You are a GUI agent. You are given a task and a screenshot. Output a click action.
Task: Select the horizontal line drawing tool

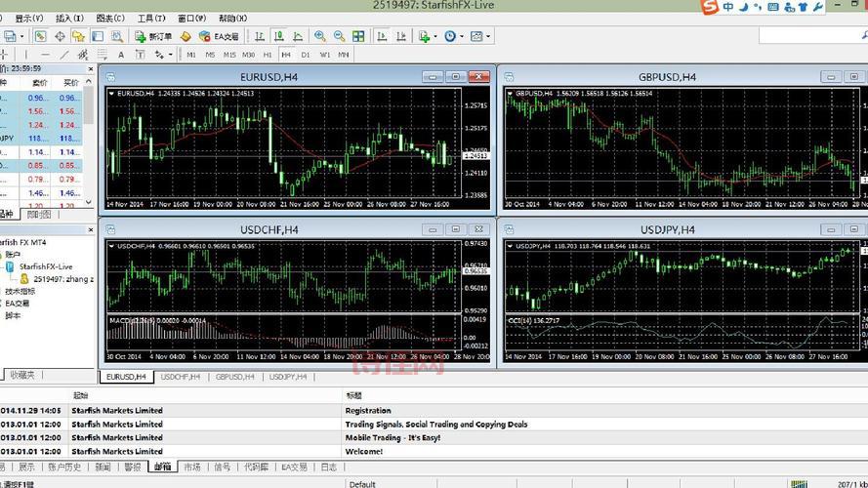(x=45, y=55)
